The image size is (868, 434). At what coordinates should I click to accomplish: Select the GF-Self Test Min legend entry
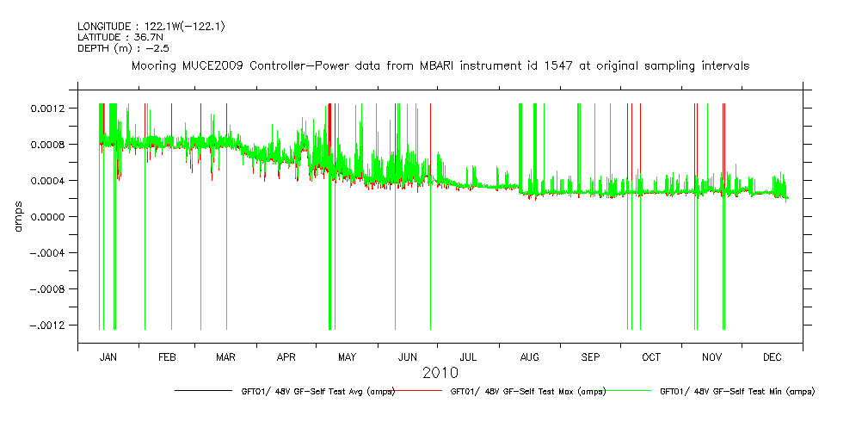(x=736, y=391)
